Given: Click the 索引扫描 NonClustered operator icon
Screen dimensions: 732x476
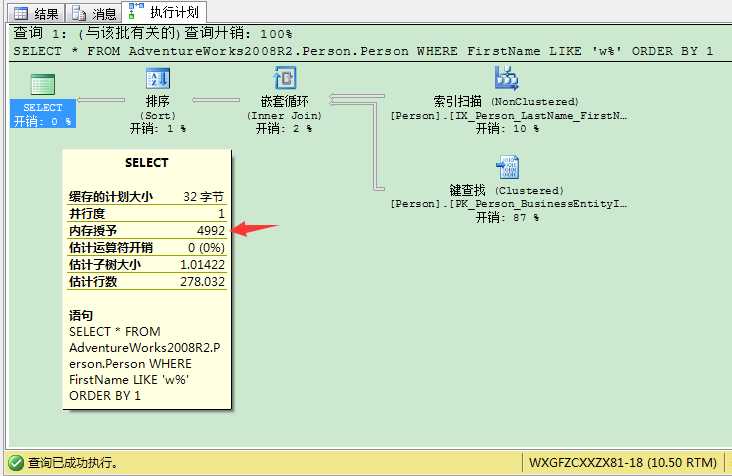Looking at the screenshot, I should (x=507, y=78).
